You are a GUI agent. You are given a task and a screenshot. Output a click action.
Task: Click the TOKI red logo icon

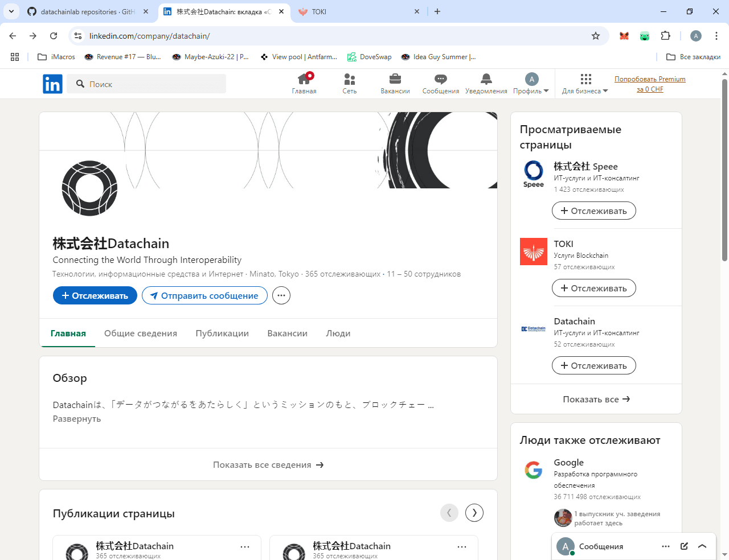pyautogui.click(x=534, y=252)
